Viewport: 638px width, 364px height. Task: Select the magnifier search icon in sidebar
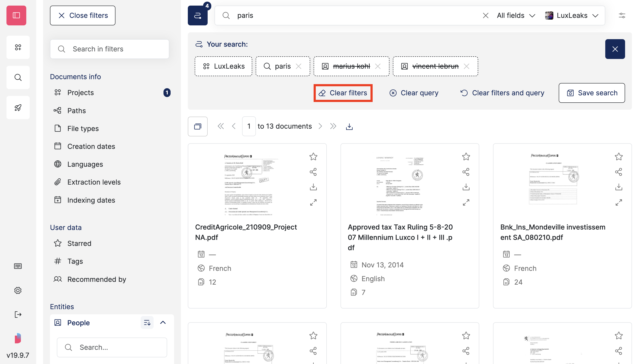click(18, 77)
